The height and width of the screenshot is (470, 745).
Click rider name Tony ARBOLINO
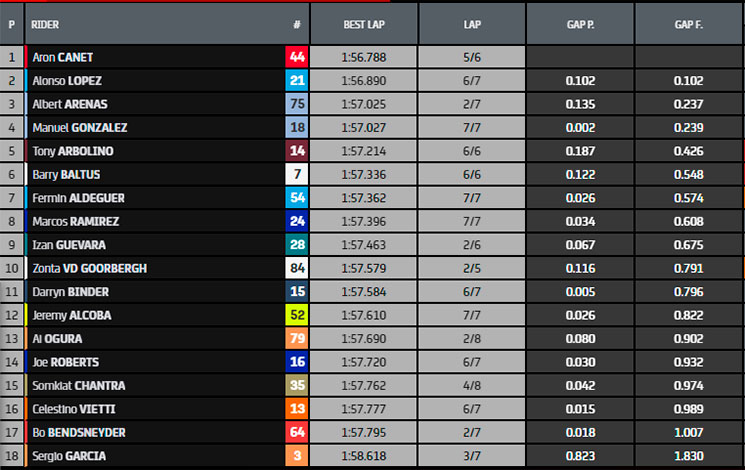73,151
